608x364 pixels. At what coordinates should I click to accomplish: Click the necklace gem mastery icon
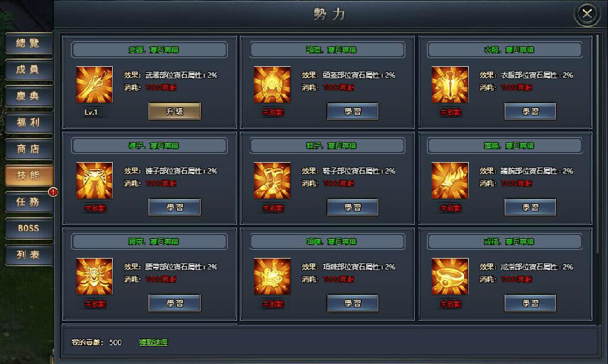pyautogui.click(x=272, y=276)
